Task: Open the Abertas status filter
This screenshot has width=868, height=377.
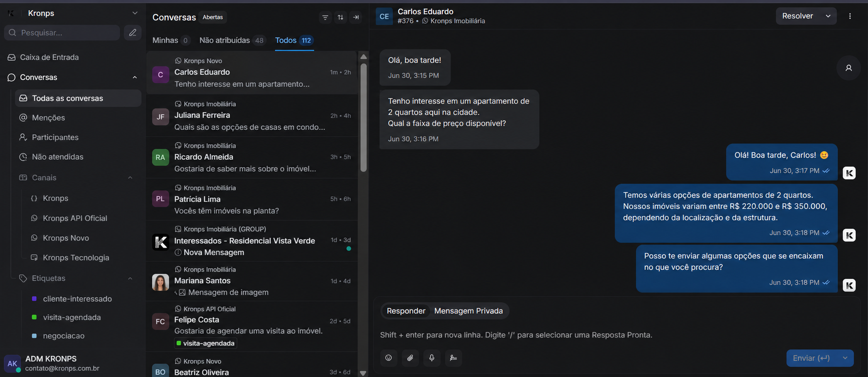Action: coord(213,17)
